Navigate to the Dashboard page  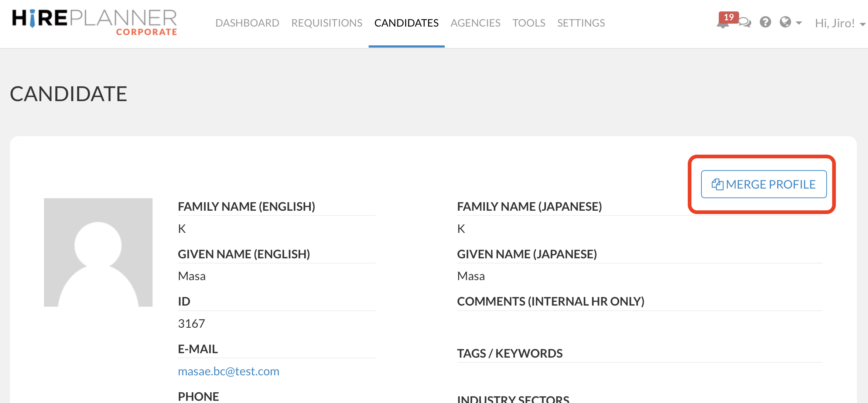247,23
